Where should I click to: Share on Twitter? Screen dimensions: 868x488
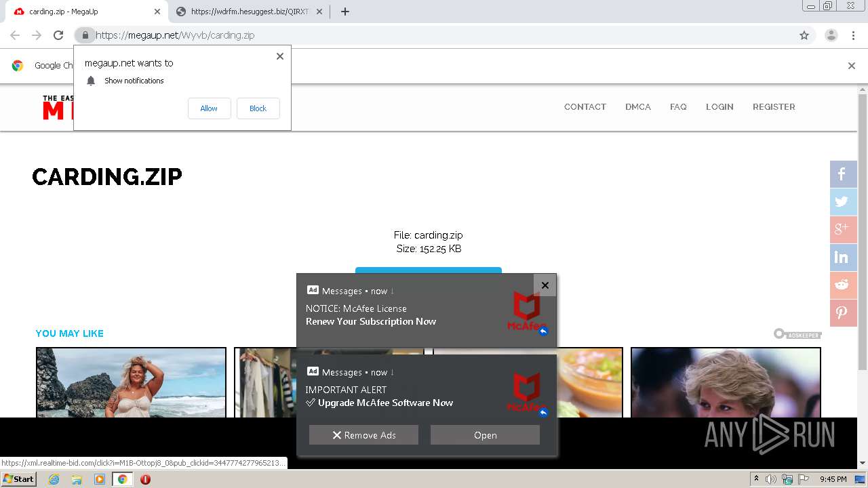[x=844, y=202]
